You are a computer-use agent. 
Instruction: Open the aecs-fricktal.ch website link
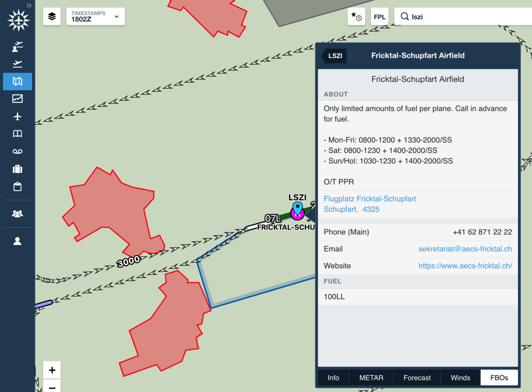[465, 266]
